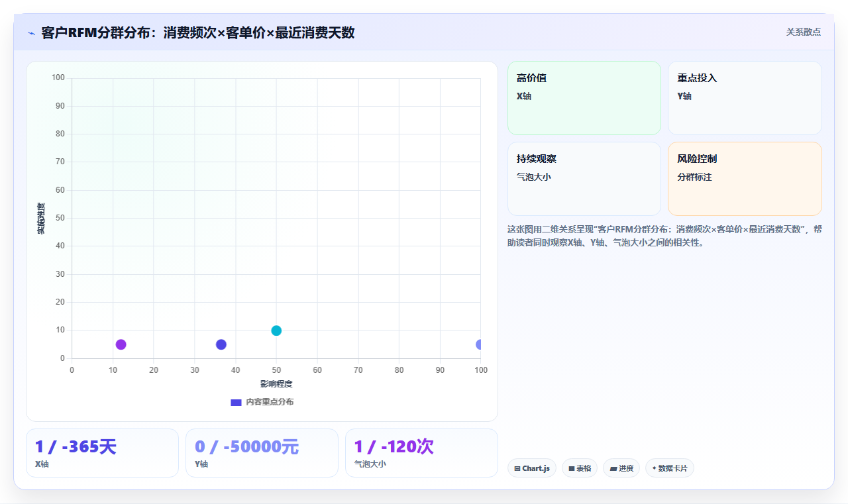
Task: Select the cyan bubble at x=50
Action: (x=276, y=330)
